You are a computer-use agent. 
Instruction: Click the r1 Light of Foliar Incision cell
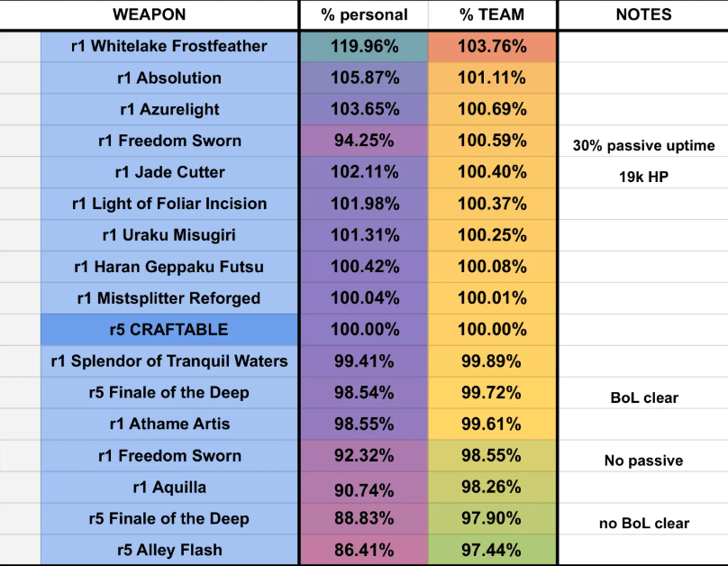click(x=169, y=204)
